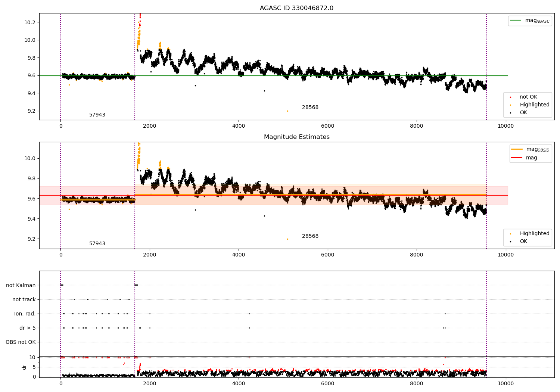Click the red "mag" legend line sample

(x=517, y=158)
